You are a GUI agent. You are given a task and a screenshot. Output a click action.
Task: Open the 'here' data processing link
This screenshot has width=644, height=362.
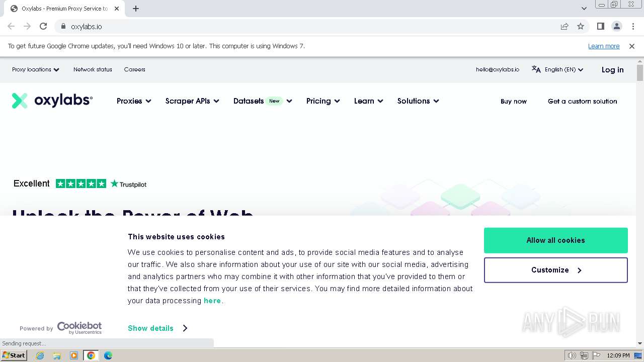pos(212,301)
